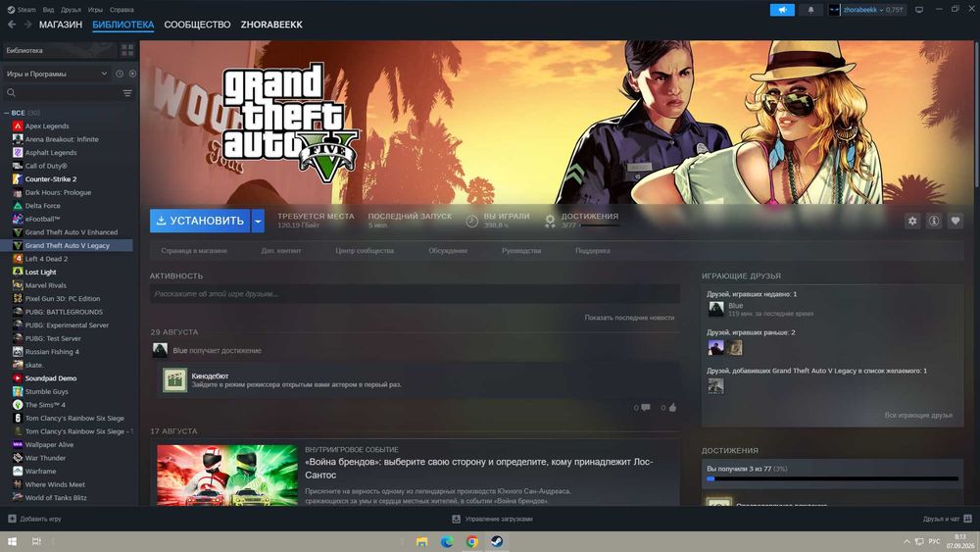Open the Вид menu
This screenshot has height=552, width=980.
pos(48,10)
